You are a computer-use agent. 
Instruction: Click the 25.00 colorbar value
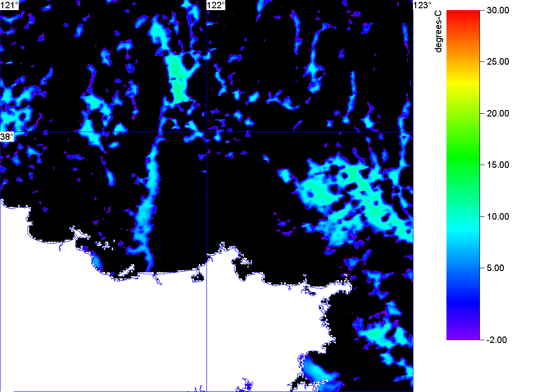click(x=498, y=62)
